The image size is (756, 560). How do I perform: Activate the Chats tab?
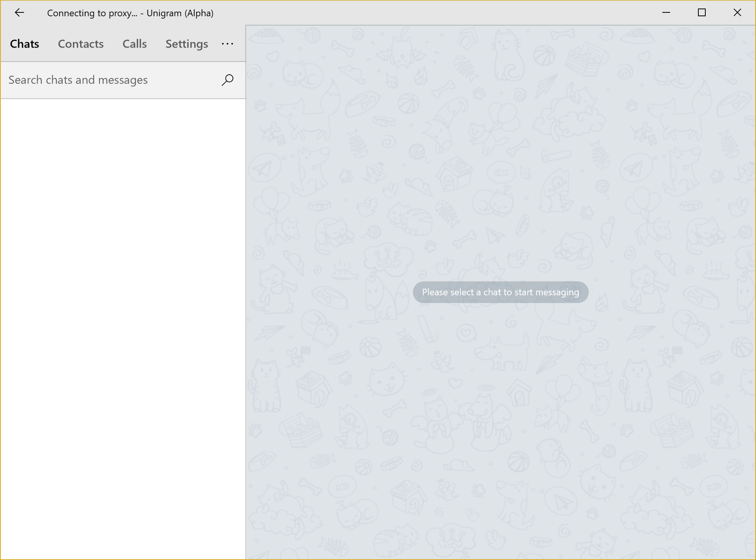pyautogui.click(x=24, y=44)
